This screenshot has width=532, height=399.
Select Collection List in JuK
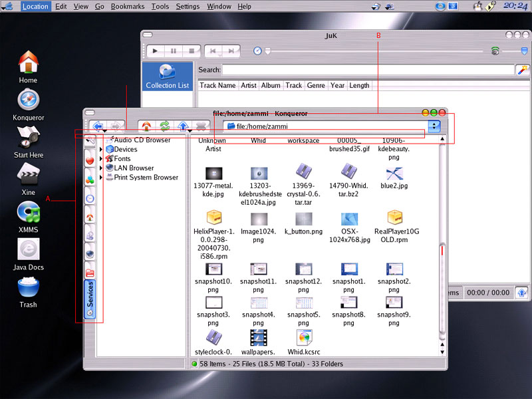[168, 76]
